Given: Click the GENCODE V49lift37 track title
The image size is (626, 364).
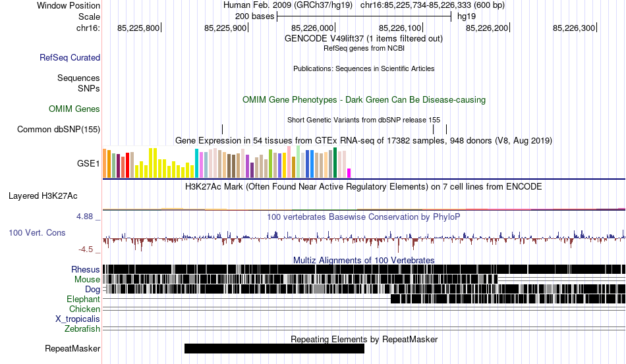Looking at the screenshot, I should coord(364,39).
